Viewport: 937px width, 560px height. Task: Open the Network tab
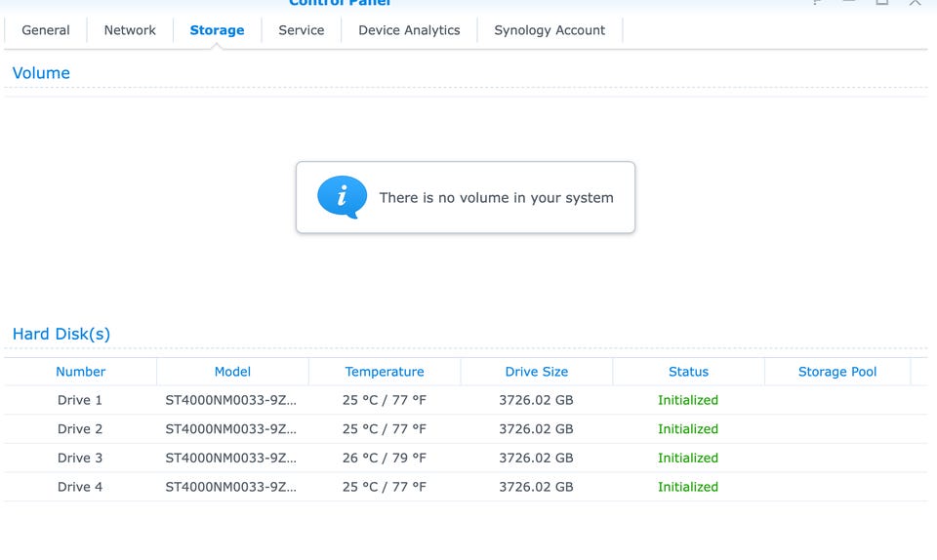(x=130, y=30)
